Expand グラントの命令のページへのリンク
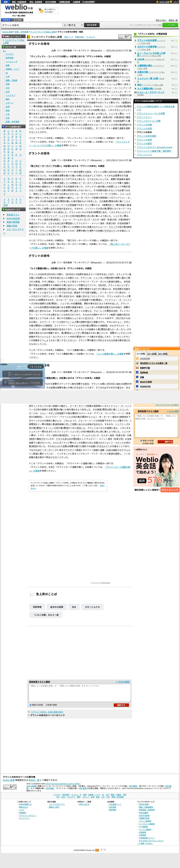Viewport: 180px width, 868px height. pyautogui.click(x=47, y=715)
